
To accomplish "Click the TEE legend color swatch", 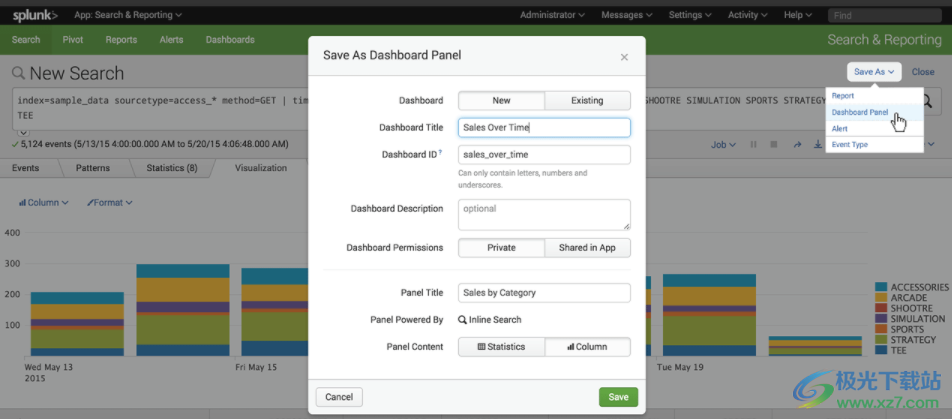I will pos(881,350).
